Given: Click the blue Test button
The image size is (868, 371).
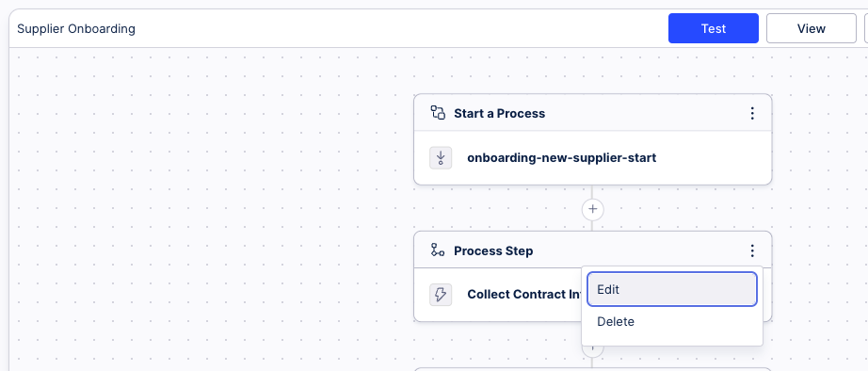Looking at the screenshot, I should pyautogui.click(x=713, y=29).
